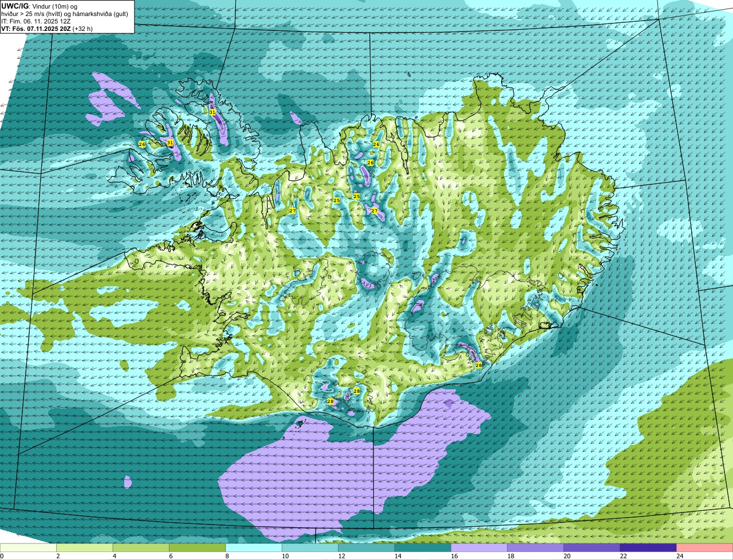Select the pink above-24 m/s legend swatch
Image resolution: width=733 pixels, height=560 pixels.
pos(705,547)
